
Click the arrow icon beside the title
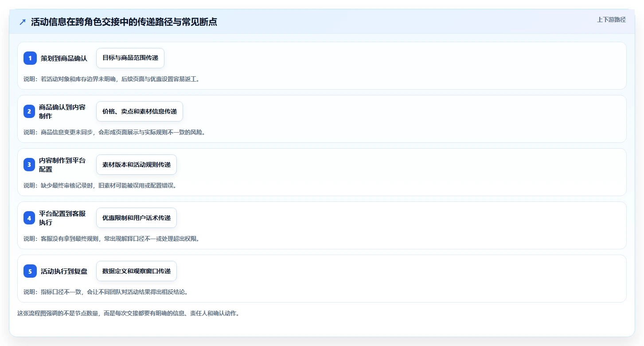coord(23,22)
